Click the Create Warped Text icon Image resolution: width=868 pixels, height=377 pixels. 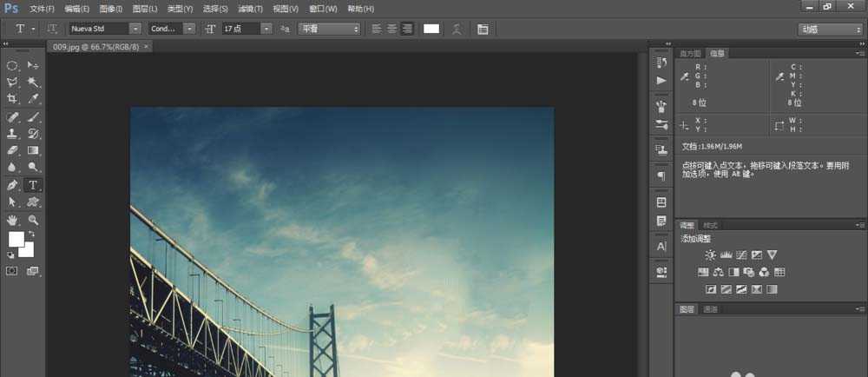coord(457,29)
